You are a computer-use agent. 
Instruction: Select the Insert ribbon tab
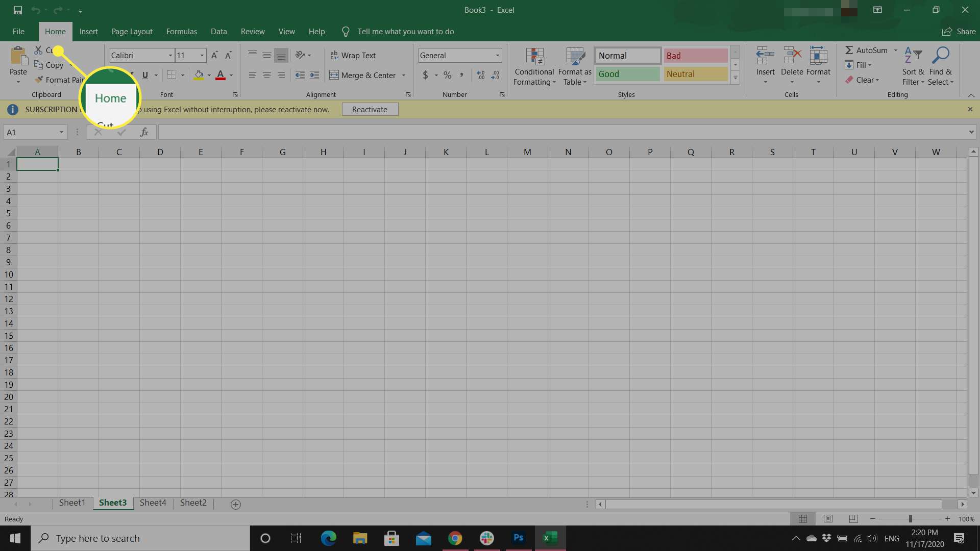click(x=88, y=31)
